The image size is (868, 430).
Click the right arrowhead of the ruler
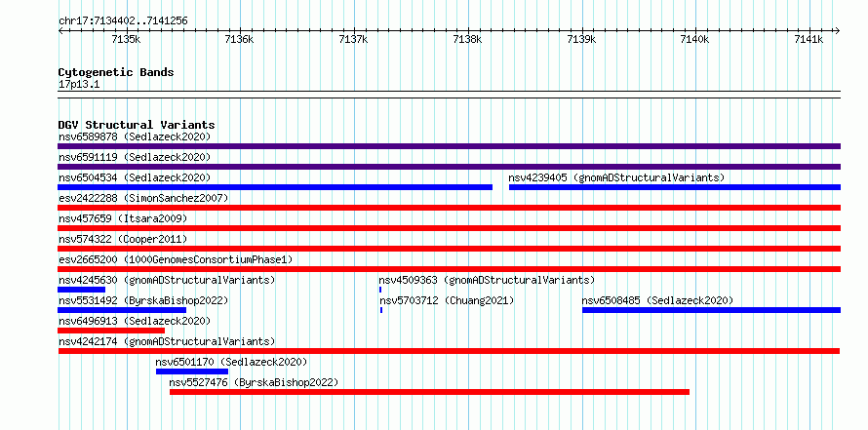(838, 30)
